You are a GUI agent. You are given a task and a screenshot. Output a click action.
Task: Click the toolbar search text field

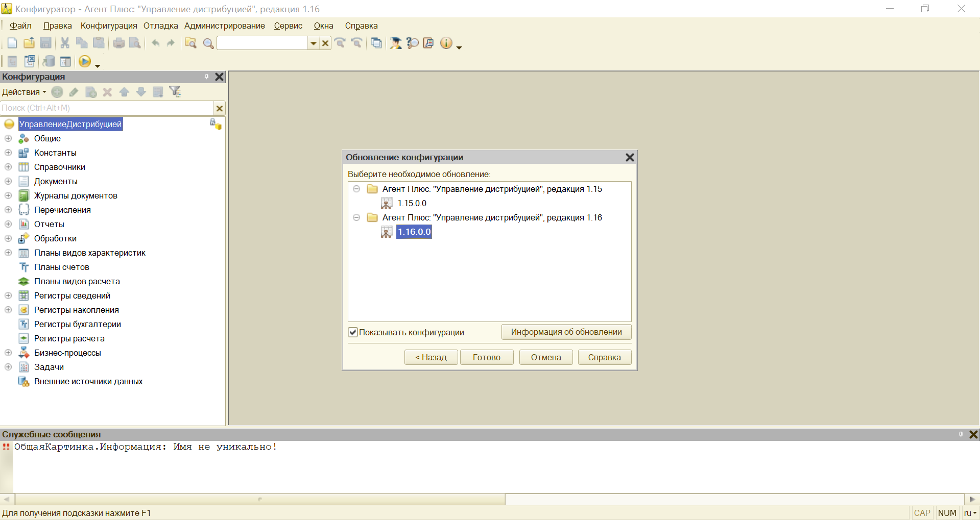pyautogui.click(x=262, y=43)
